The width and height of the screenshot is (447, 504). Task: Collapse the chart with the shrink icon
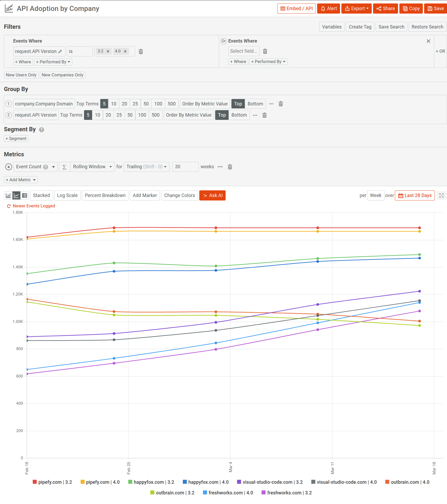[x=441, y=195]
